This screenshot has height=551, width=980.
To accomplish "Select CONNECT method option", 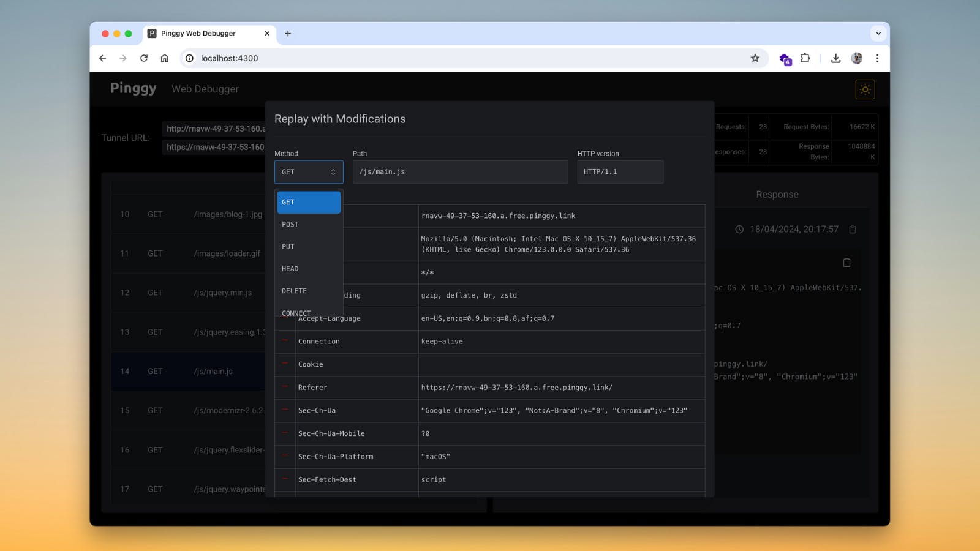I will 309,311.
